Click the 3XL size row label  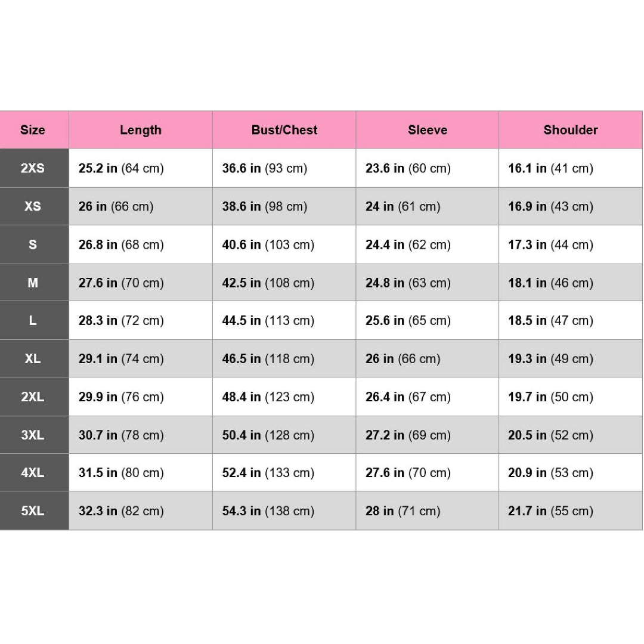[33, 435]
